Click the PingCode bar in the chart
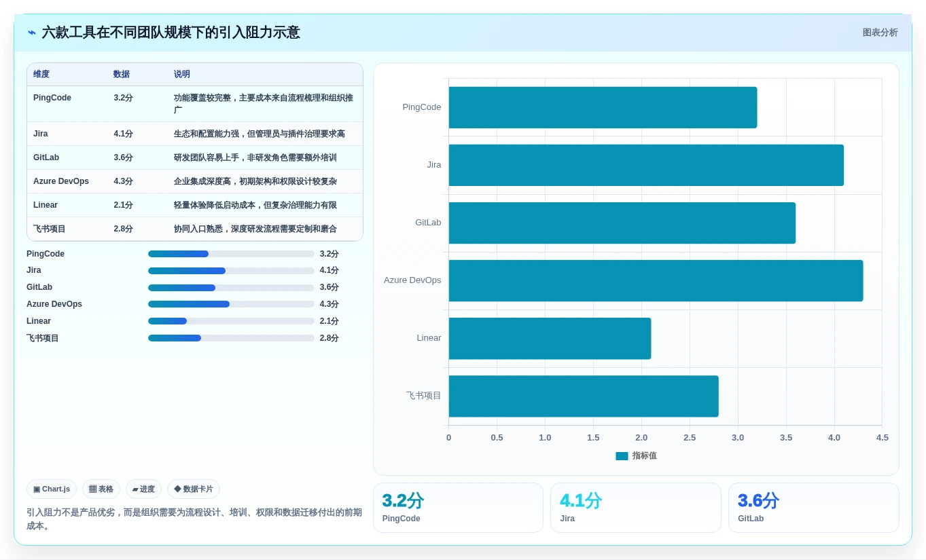 coord(603,107)
